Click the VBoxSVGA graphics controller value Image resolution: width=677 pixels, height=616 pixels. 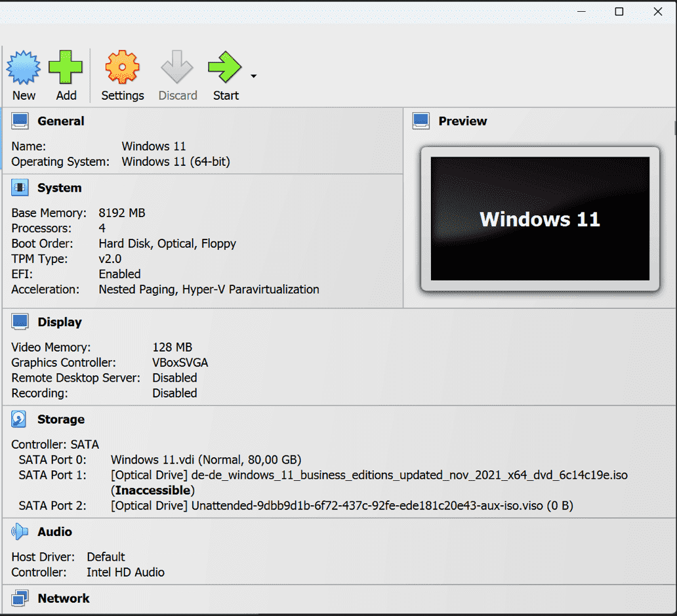pos(180,363)
